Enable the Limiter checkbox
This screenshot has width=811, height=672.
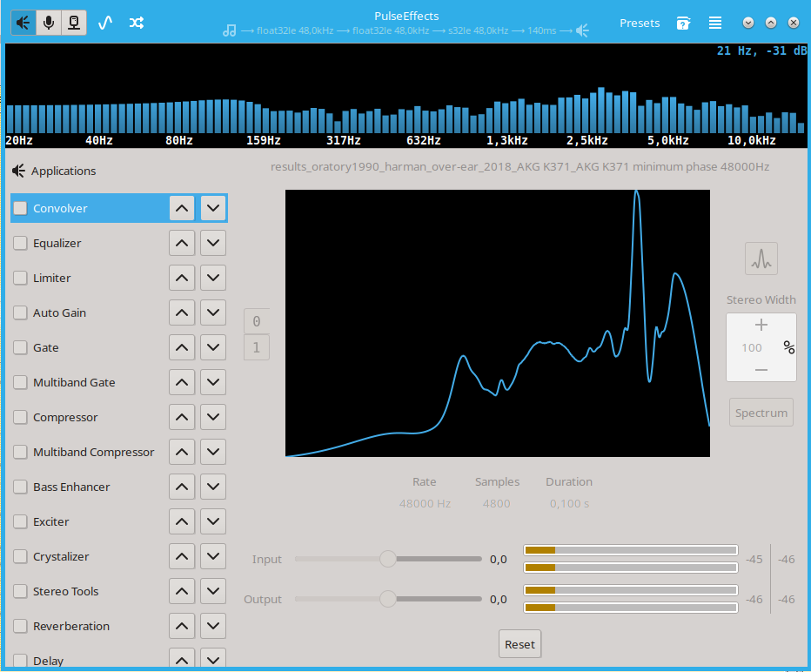pyautogui.click(x=20, y=278)
